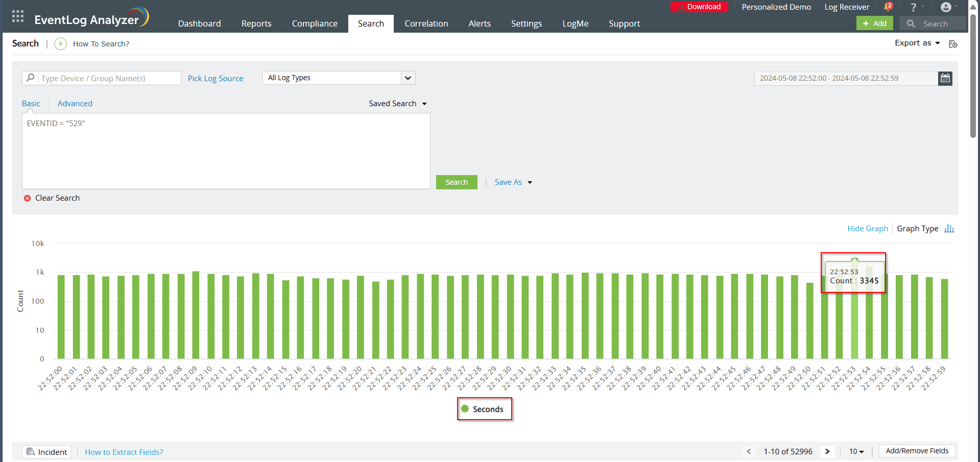This screenshot has width=980, height=462.
Task: Open the help question mark icon
Action: [x=914, y=7]
